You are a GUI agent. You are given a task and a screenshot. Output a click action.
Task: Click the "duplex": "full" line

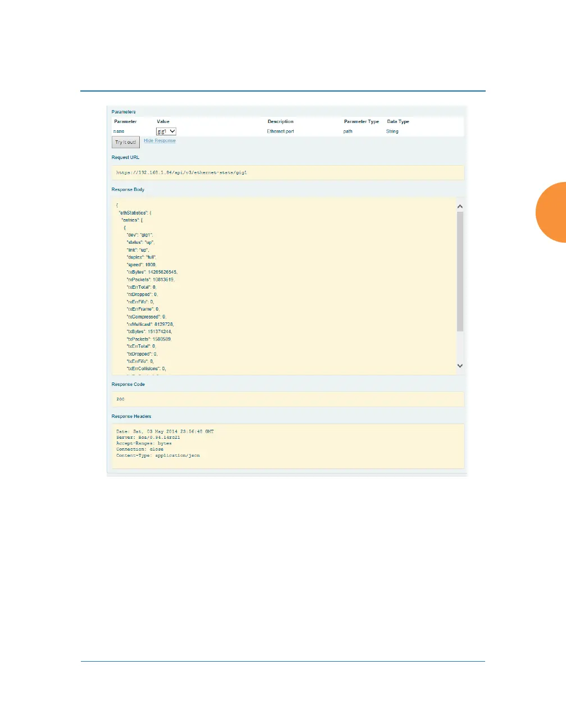point(141,257)
